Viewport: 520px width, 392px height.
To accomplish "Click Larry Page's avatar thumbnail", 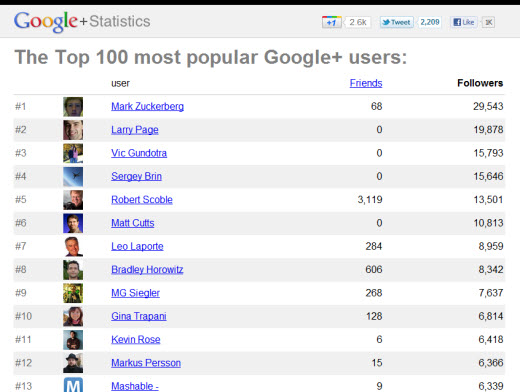I will click(x=73, y=130).
